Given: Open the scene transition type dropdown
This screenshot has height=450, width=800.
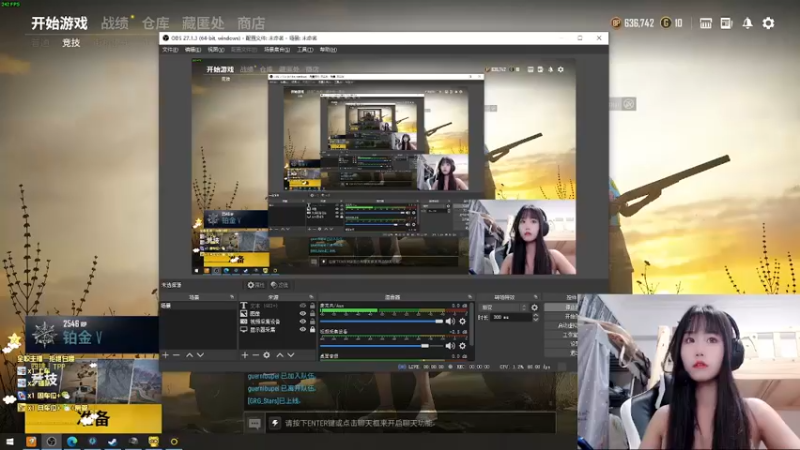Looking at the screenshot, I should pos(504,308).
